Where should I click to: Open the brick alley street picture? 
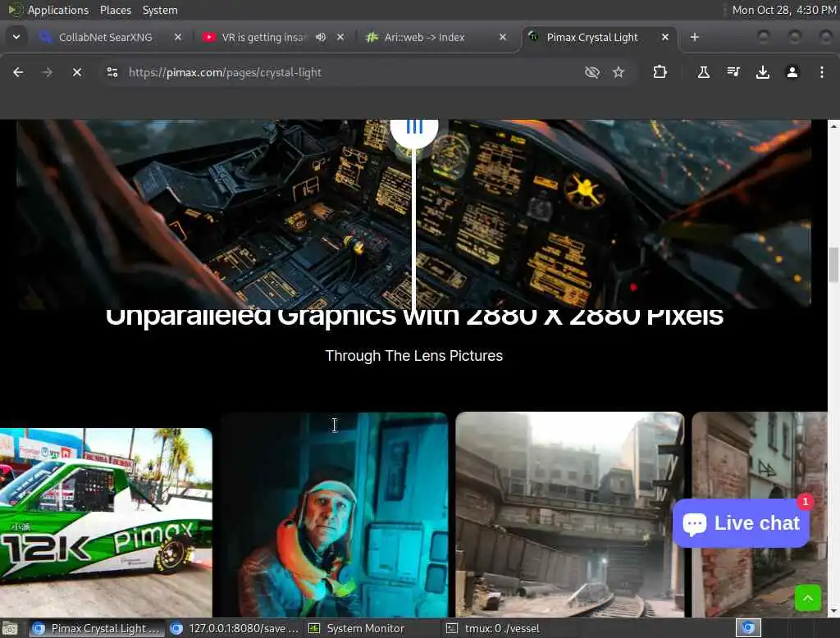(x=759, y=455)
